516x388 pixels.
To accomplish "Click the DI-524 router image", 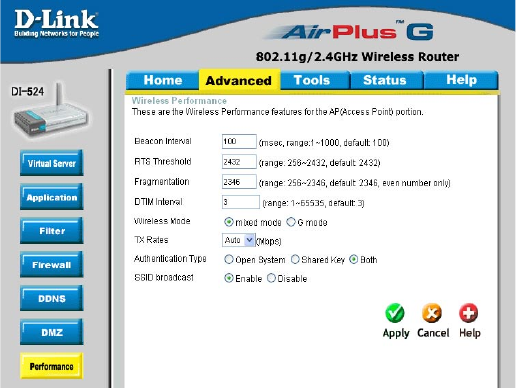I will click(51, 111).
